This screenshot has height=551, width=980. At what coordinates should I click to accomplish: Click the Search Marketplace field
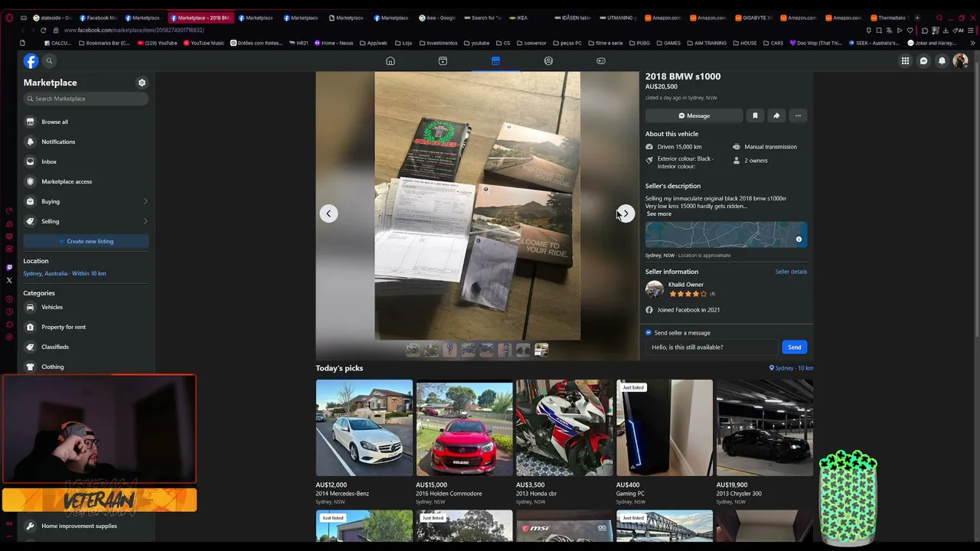click(86, 99)
